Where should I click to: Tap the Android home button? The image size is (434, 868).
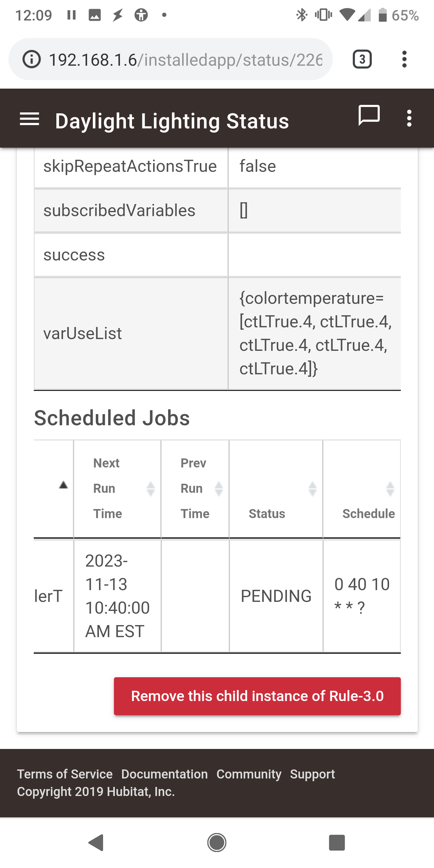tap(217, 843)
